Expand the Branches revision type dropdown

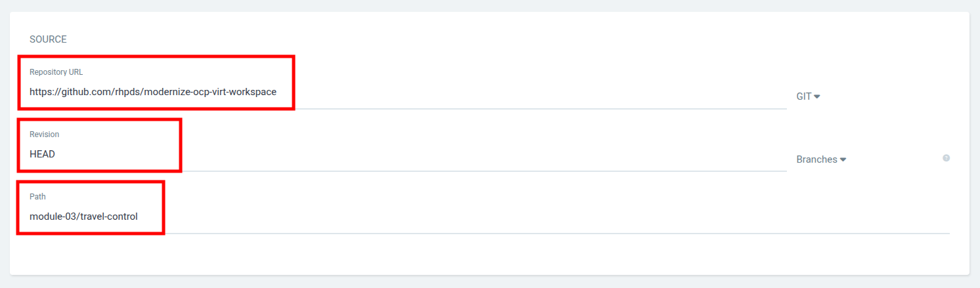coord(820,159)
